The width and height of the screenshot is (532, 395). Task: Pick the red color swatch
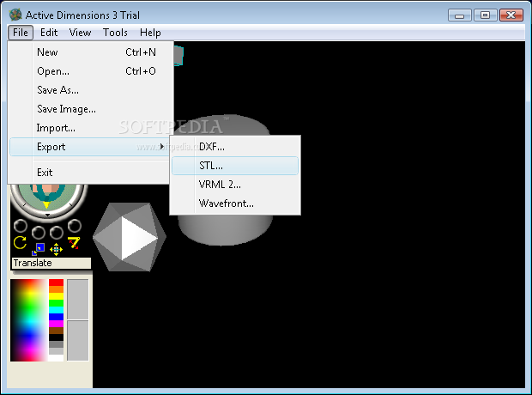coord(56,283)
